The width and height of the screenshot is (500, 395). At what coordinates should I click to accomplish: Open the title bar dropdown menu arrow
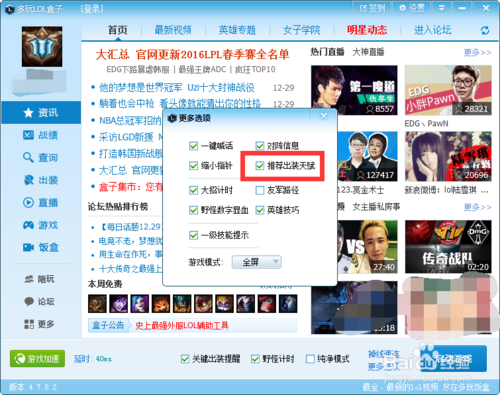[x=442, y=8]
